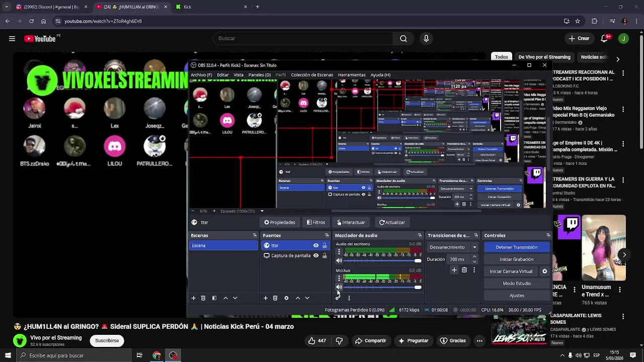644x362 pixels.
Task: Open Mic/Aux options dots
Action: pyautogui.click(x=339, y=278)
